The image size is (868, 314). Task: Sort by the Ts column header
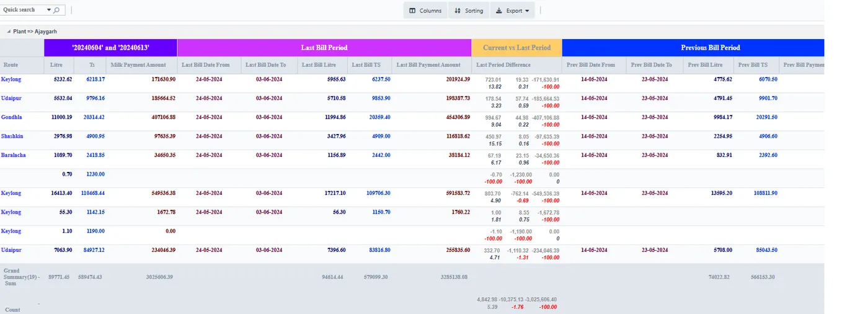(91, 65)
